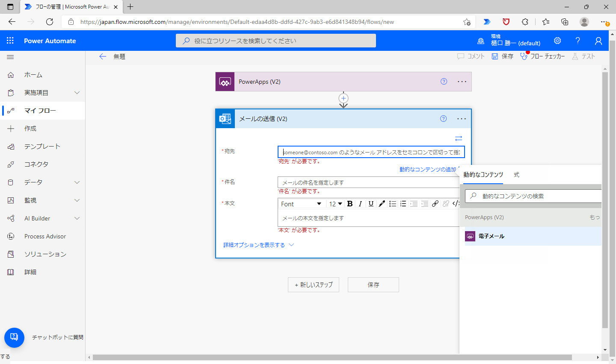Add this page to browser favorites
616x364 pixels.
pyautogui.click(x=467, y=22)
